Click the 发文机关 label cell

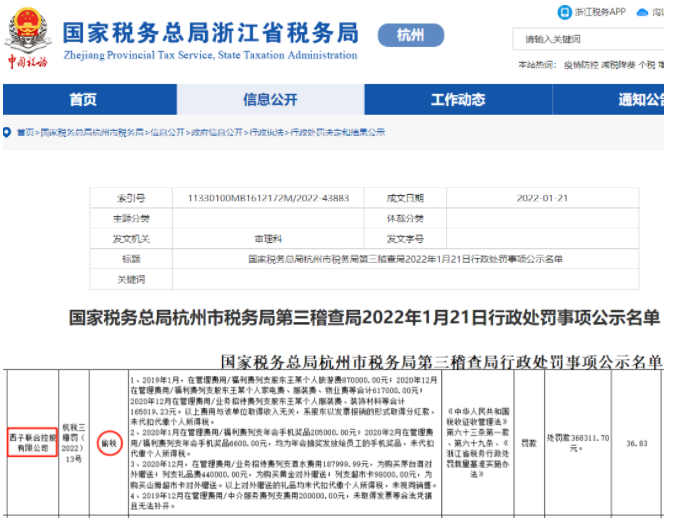tap(131, 239)
